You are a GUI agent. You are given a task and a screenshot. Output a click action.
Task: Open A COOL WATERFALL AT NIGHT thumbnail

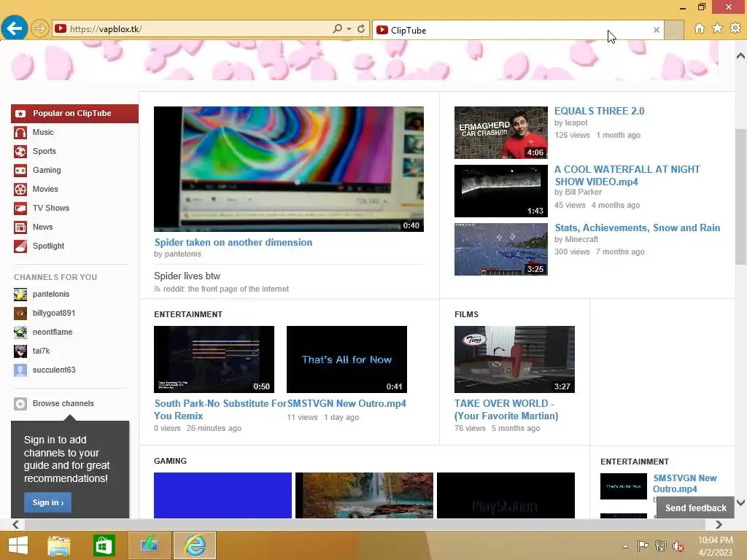500,191
